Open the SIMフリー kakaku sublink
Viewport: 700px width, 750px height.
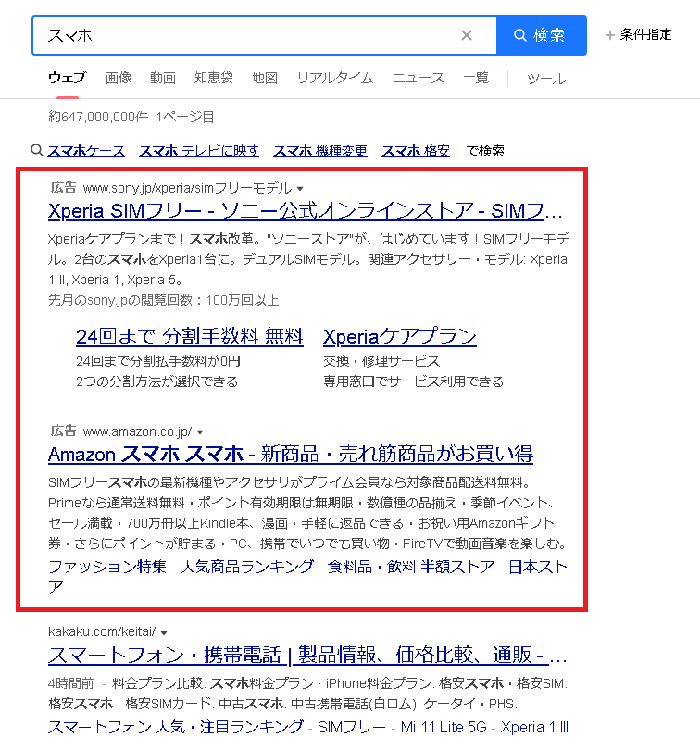[351, 727]
